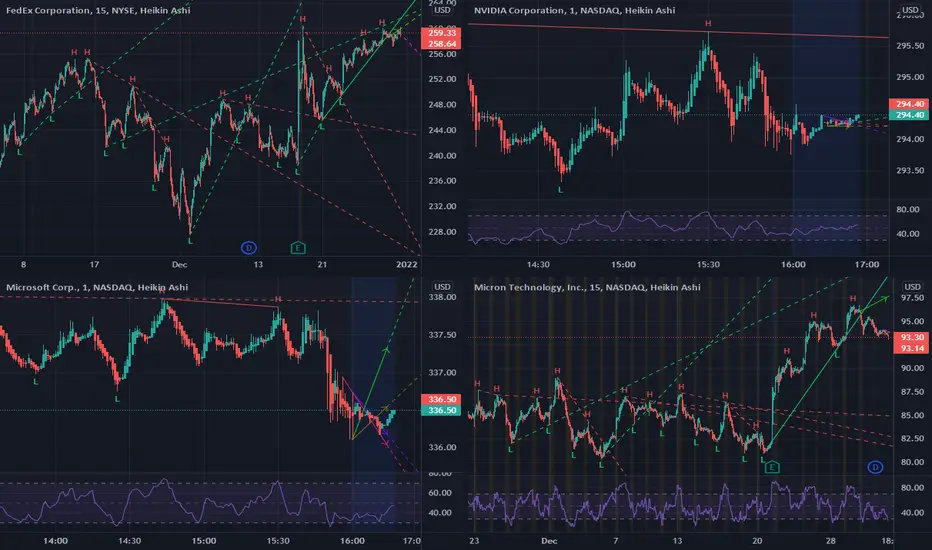Click the 93.14 price label on Micron chart
Viewport: 932px width, 550px height.
click(912, 348)
